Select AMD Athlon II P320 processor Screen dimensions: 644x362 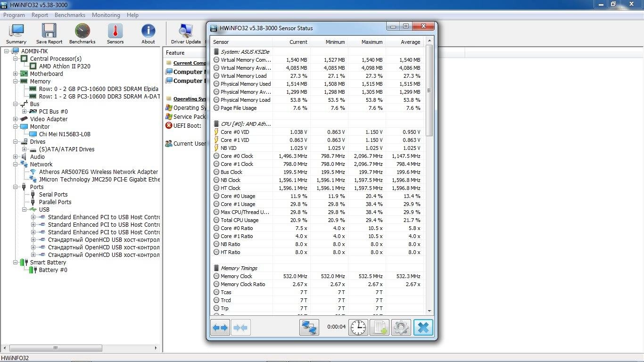coord(65,66)
